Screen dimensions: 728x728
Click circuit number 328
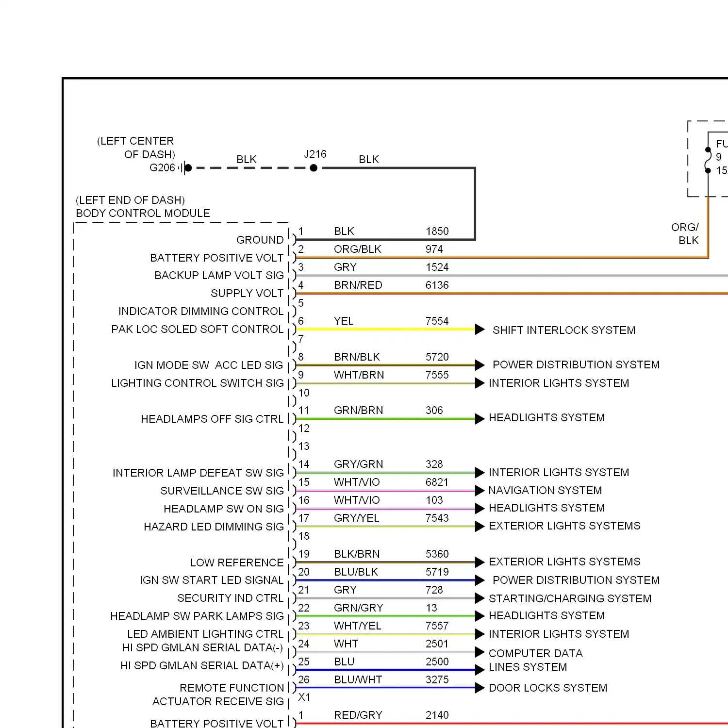(434, 464)
